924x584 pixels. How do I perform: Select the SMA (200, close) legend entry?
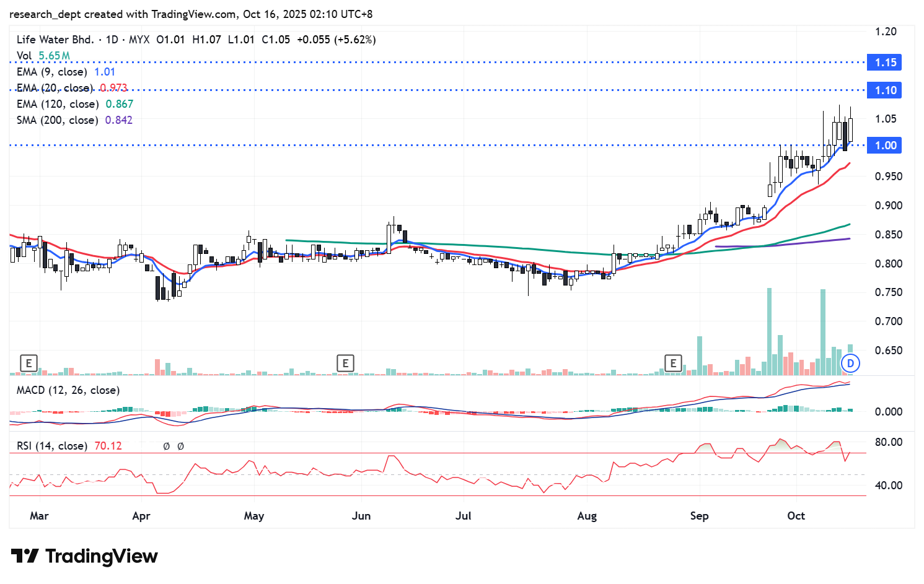[57, 120]
